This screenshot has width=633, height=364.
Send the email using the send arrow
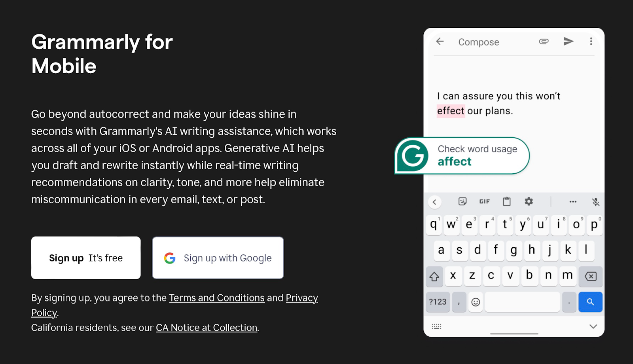pos(569,41)
